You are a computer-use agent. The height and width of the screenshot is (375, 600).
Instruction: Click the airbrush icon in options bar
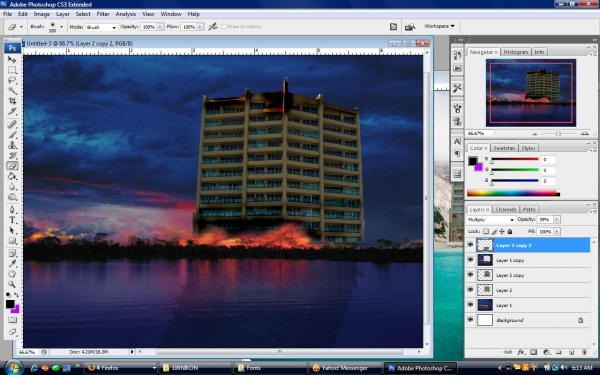pos(213,26)
